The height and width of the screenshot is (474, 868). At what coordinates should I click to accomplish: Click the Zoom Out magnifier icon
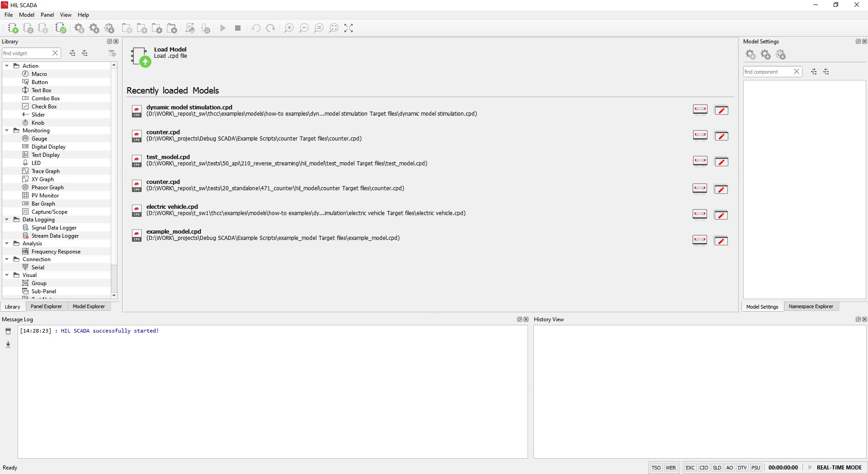pyautogui.click(x=304, y=28)
